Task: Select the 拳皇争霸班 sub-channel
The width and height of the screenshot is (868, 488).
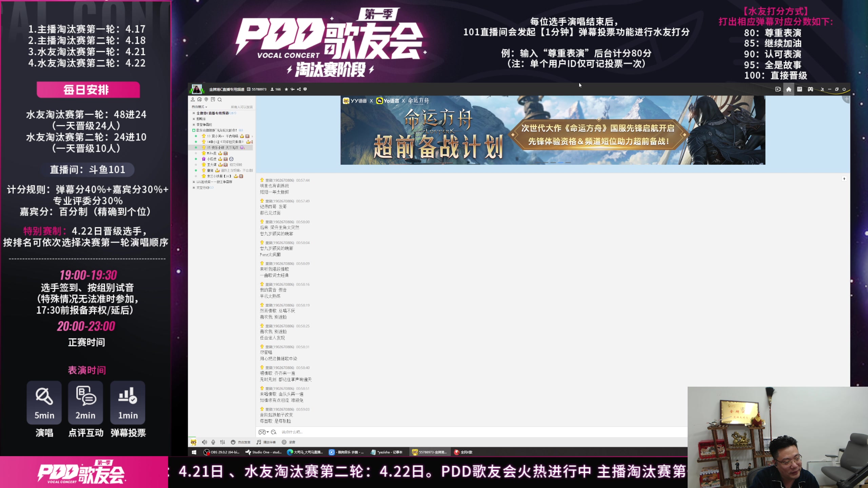Action: click(204, 125)
